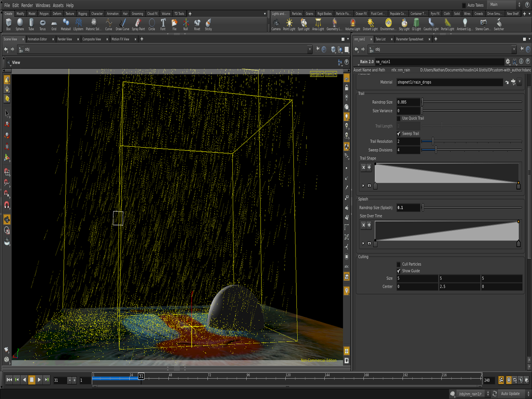Click the Material path input field
Image resolution: width=532 pixels, height=399 pixels.
click(449, 82)
